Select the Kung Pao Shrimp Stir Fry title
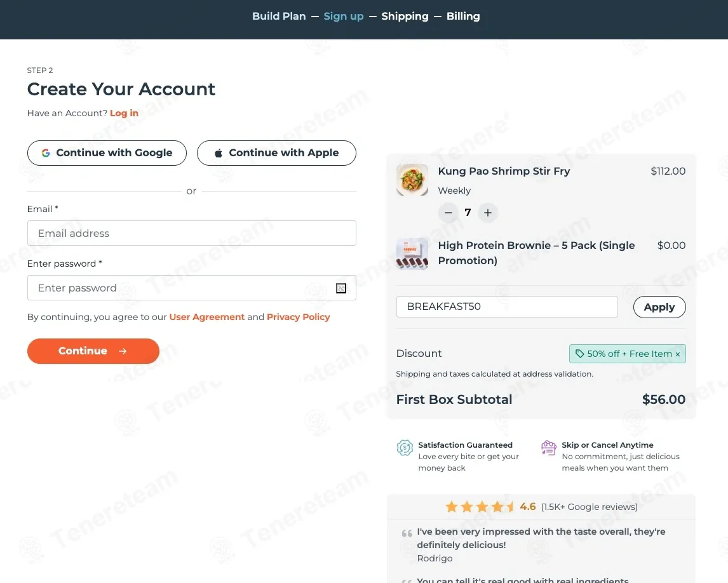 (x=504, y=171)
